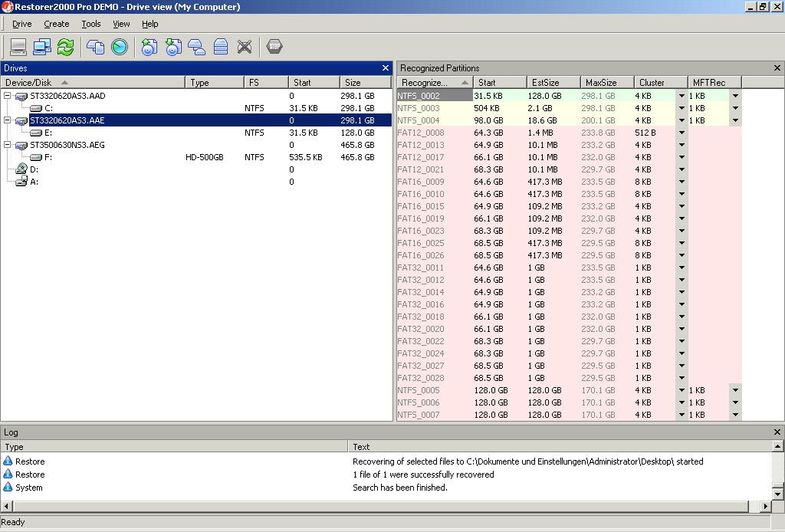785x532 pixels.
Task: Open the Tools menu
Action: point(91,24)
